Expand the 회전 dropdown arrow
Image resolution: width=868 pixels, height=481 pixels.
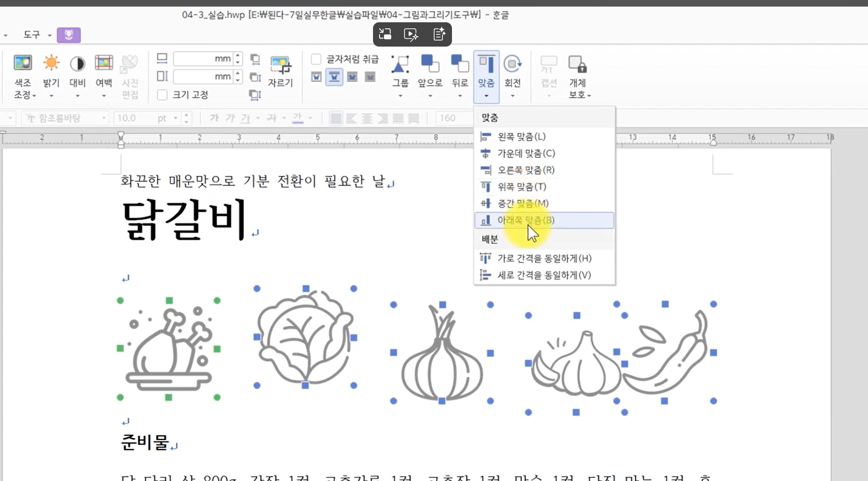pyautogui.click(x=513, y=96)
